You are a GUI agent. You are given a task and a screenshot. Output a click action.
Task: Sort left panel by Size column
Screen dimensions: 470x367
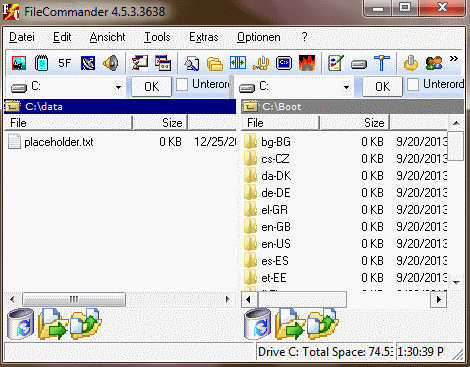pos(160,123)
